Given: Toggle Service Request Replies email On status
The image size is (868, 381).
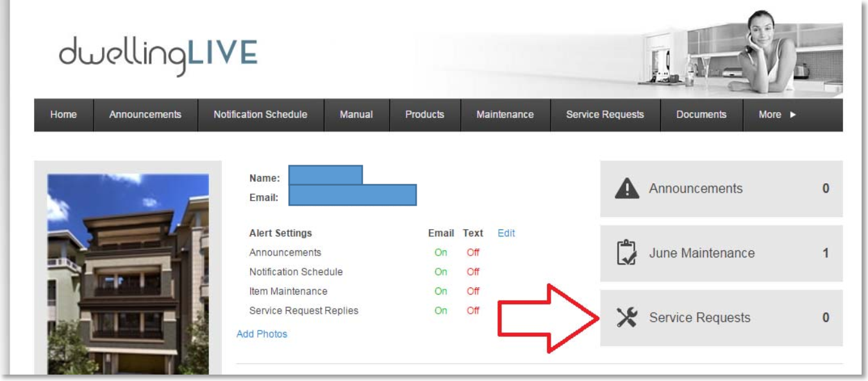Looking at the screenshot, I should pyautogui.click(x=441, y=311).
